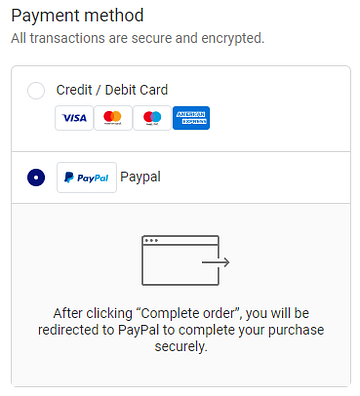360x396 pixels.
Task: Click the word 'securely.' in the message
Action: click(181, 347)
